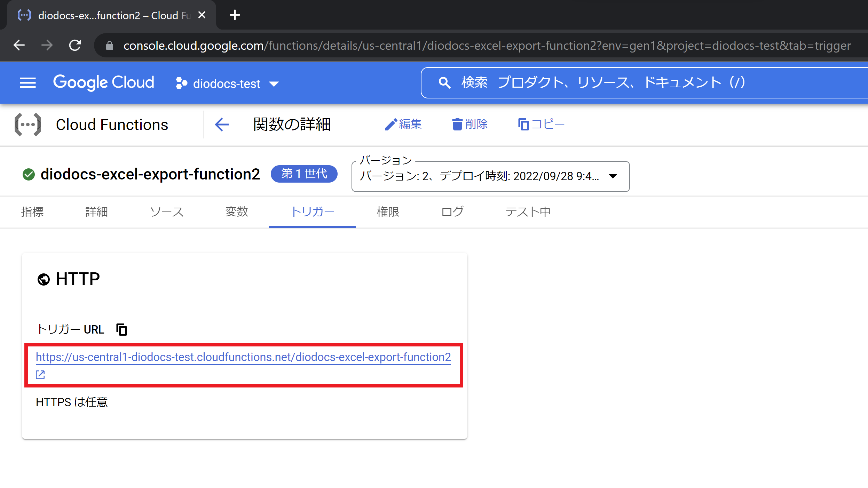868x488 pixels.
Task: Open the Cloud Functions heading link
Action: (x=112, y=125)
